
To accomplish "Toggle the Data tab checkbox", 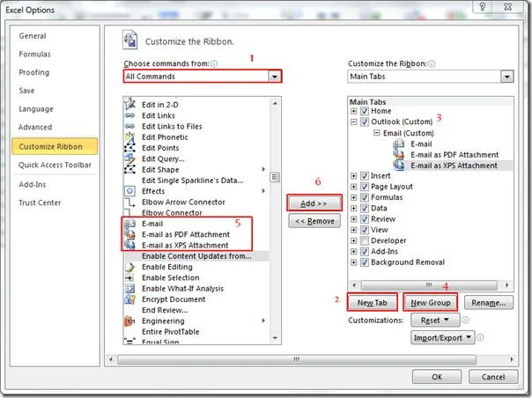I will coord(365,209).
